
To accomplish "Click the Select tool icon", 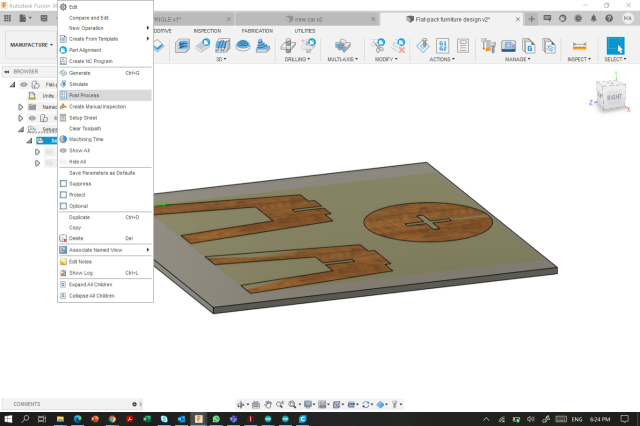I will (x=614, y=45).
